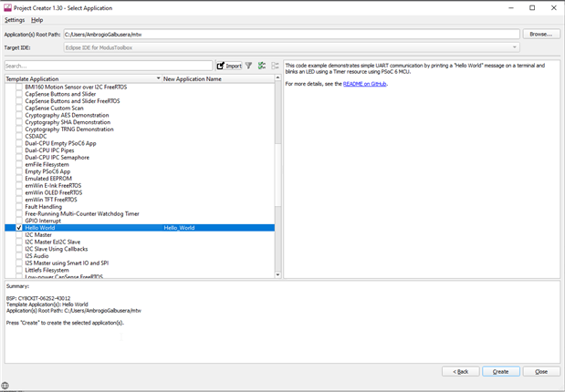Open the Settings menu
565x392 pixels.
15,20
